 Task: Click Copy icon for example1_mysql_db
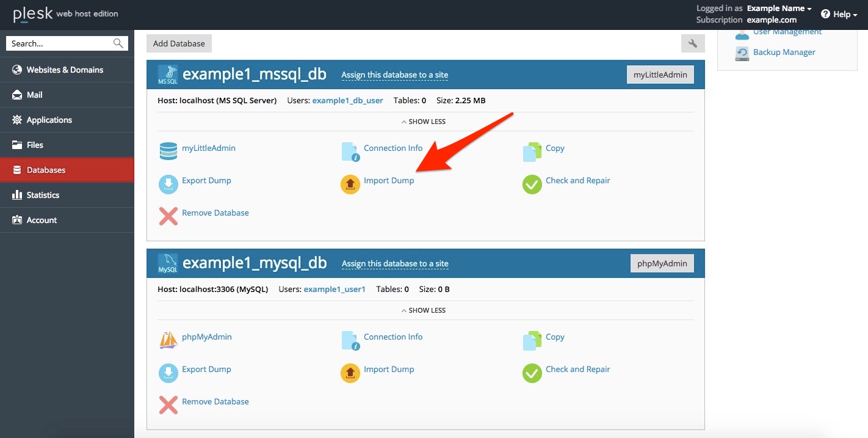pos(532,340)
